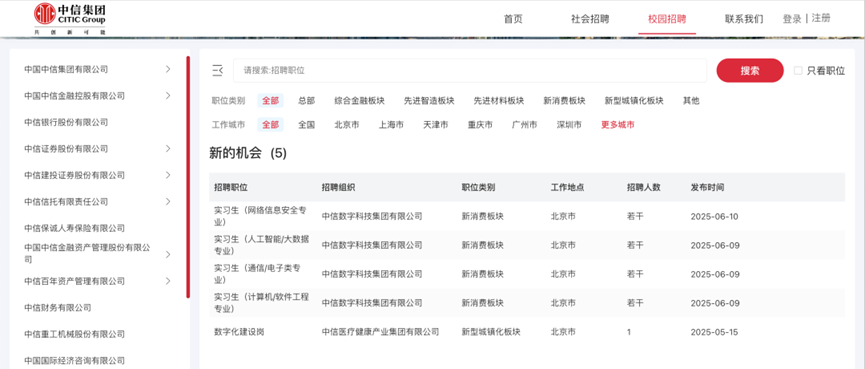Click the red 搜索 button
Screen dimensions: 865x369
[x=750, y=71]
